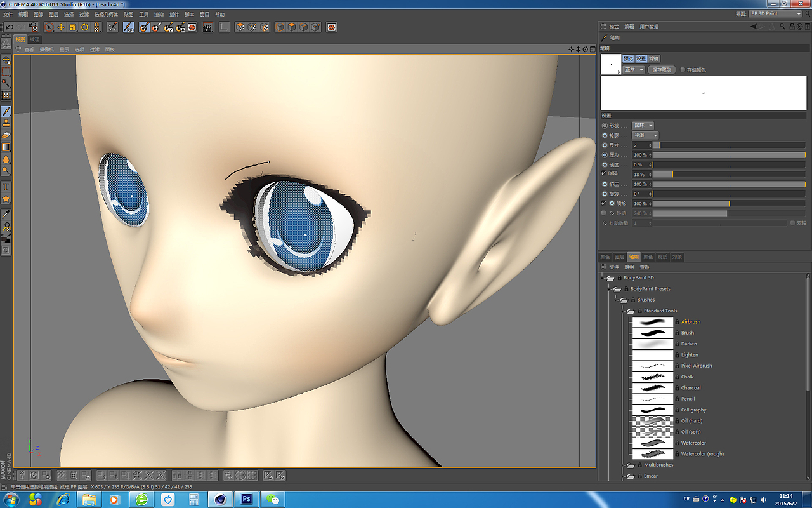Click the 保存笔刷 save brush button

click(x=661, y=70)
